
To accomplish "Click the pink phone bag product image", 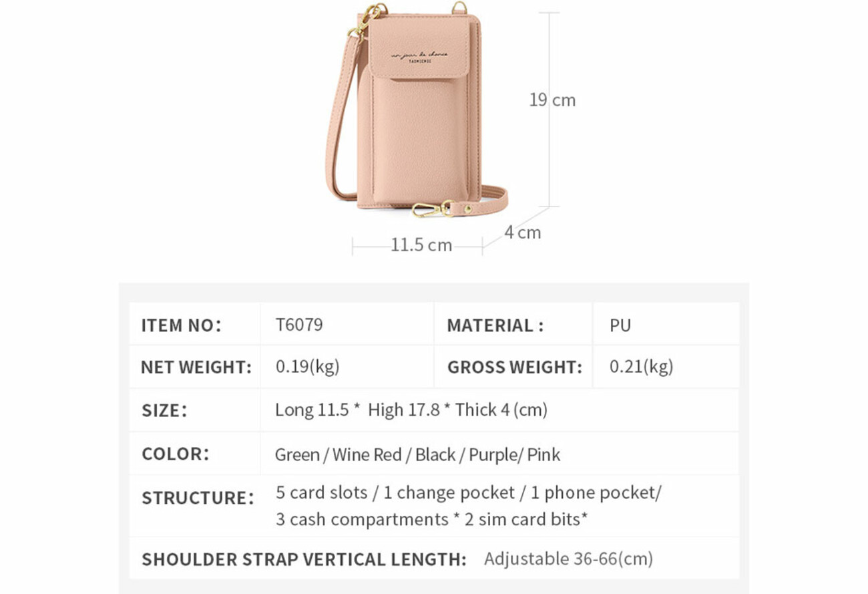I will (417, 110).
